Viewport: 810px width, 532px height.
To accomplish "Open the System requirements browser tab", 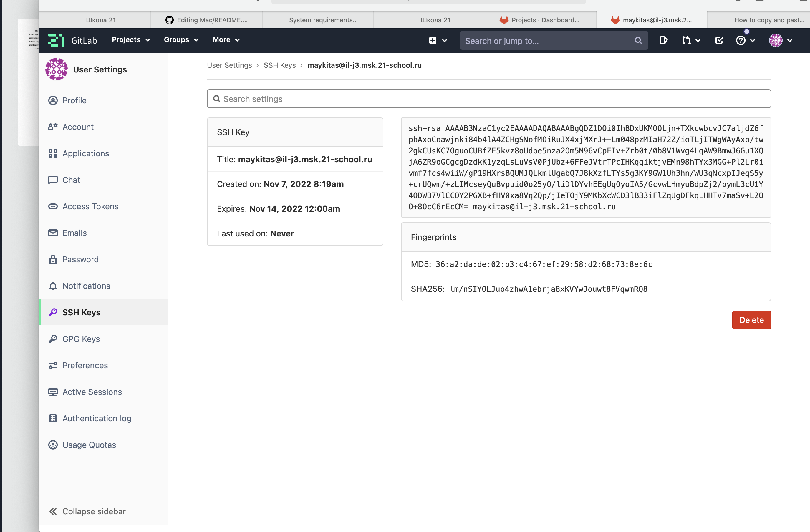I will [x=323, y=20].
